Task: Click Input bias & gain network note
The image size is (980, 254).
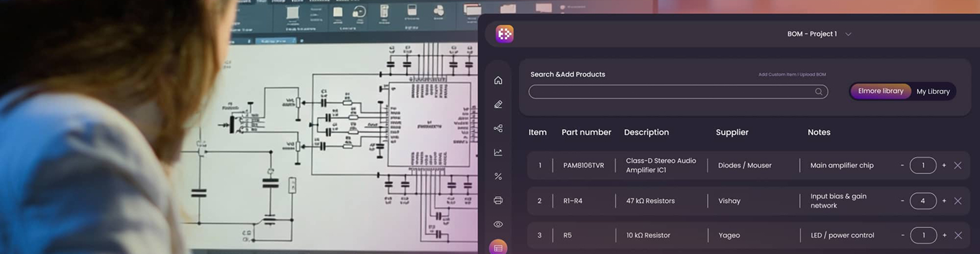Action: 838,201
